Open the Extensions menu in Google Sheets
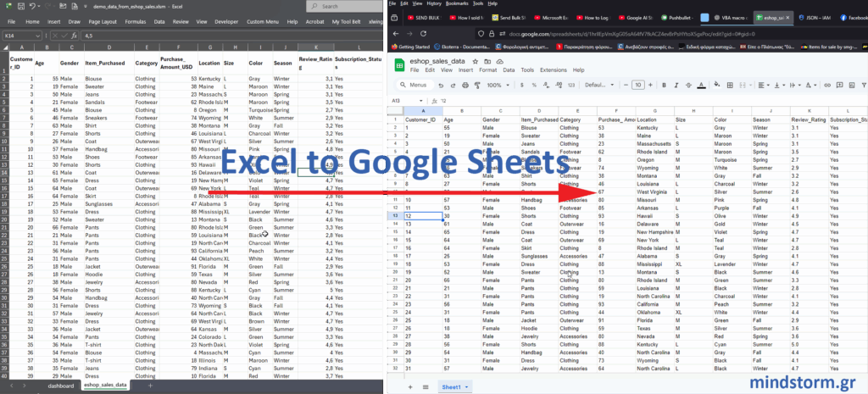Screen dimensions: 868x394 tap(553, 70)
